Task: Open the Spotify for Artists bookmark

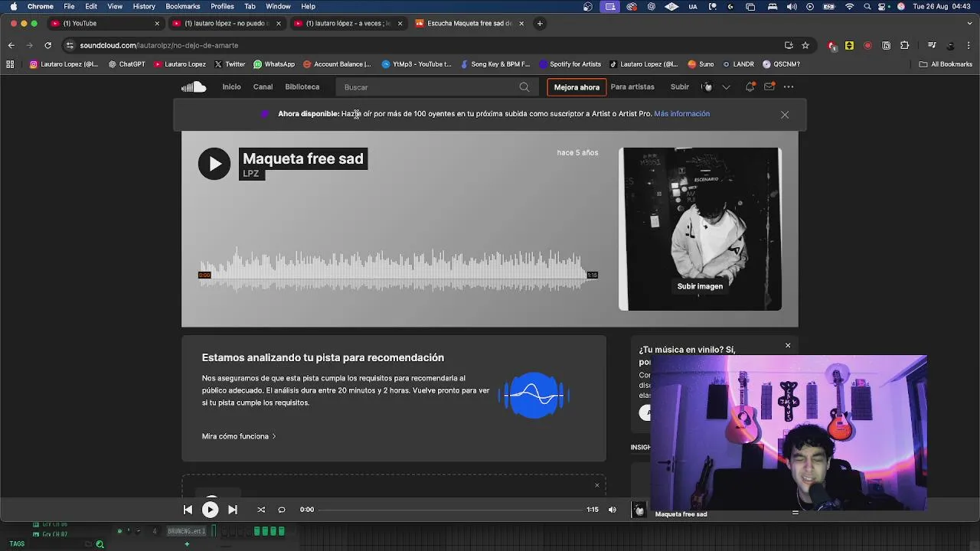Action: 570,64
